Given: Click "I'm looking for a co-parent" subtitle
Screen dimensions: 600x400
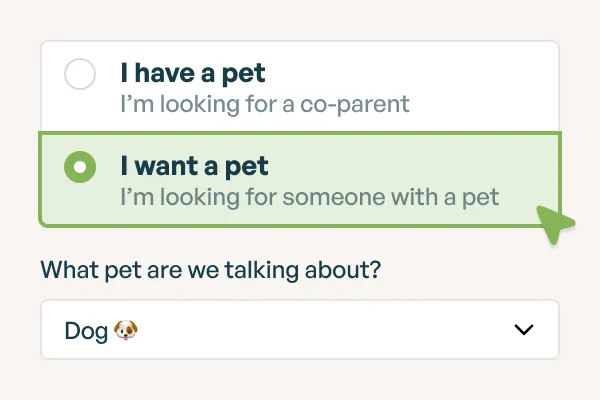Looking at the screenshot, I should [265, 103].
